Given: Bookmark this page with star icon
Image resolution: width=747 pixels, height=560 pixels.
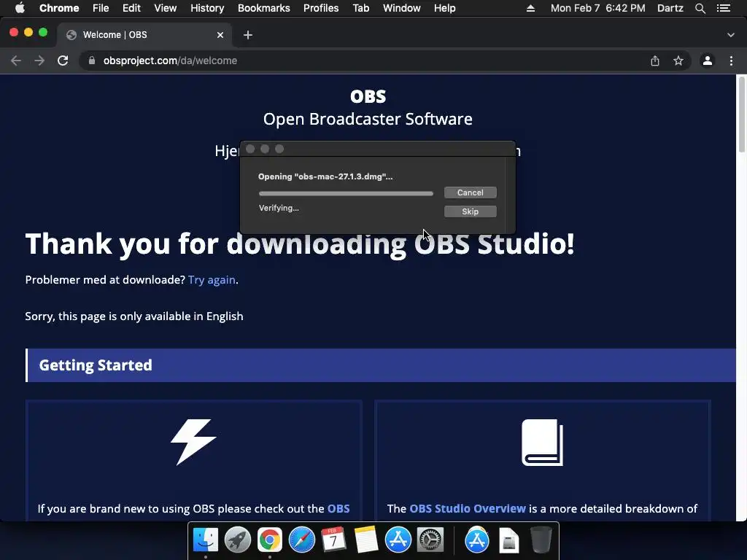Looking at the screenshot, I should 678,61.
